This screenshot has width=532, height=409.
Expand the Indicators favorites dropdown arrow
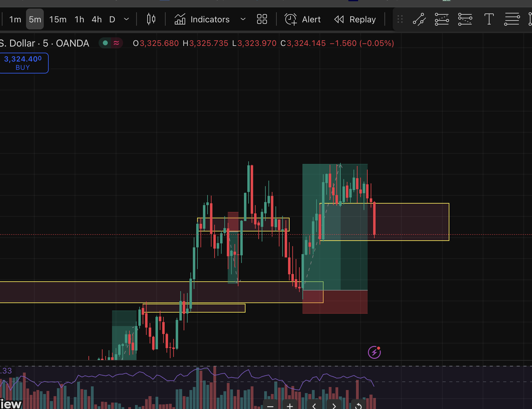pyautogui.click(x=243, y=19)
